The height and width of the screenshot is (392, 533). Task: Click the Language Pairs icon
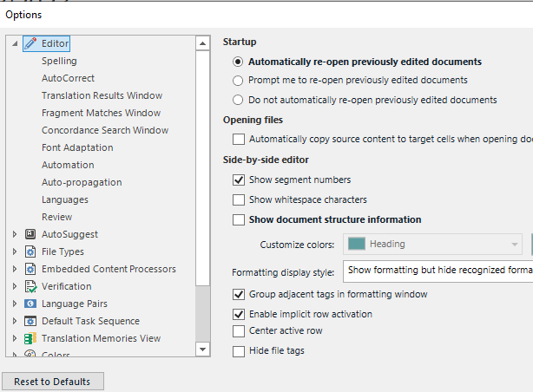pyautogui.click(x=30, y=304)
